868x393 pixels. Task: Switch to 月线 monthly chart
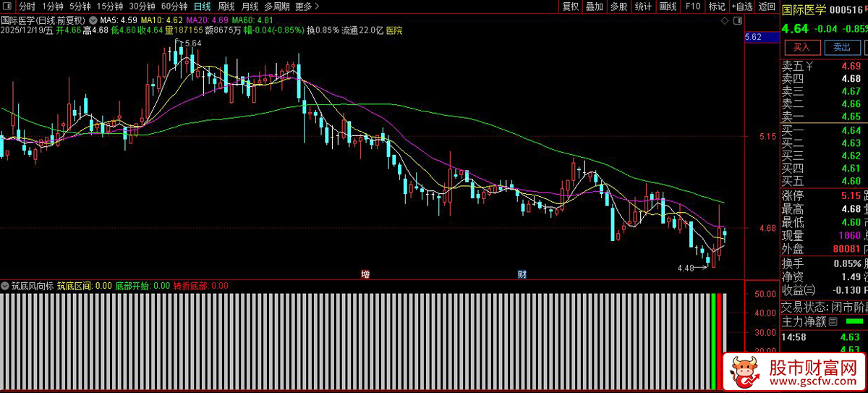point(250,7)
